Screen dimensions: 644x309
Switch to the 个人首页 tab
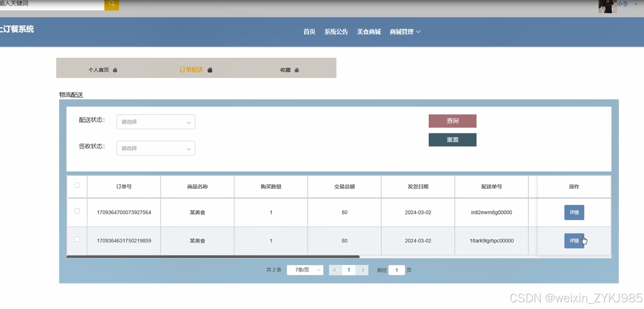tap(99, 70)
